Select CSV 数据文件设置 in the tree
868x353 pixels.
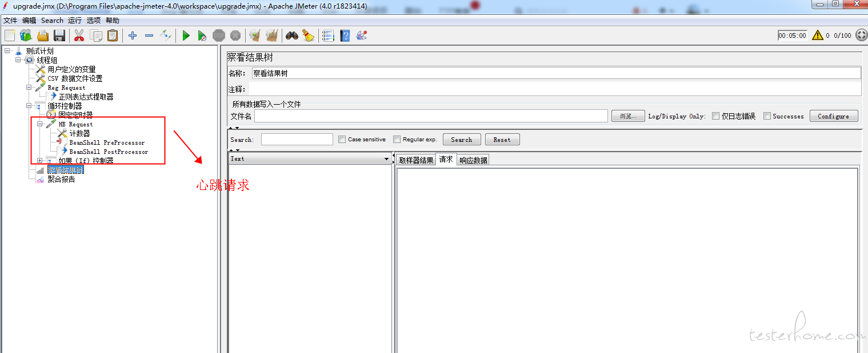point(75,78)
